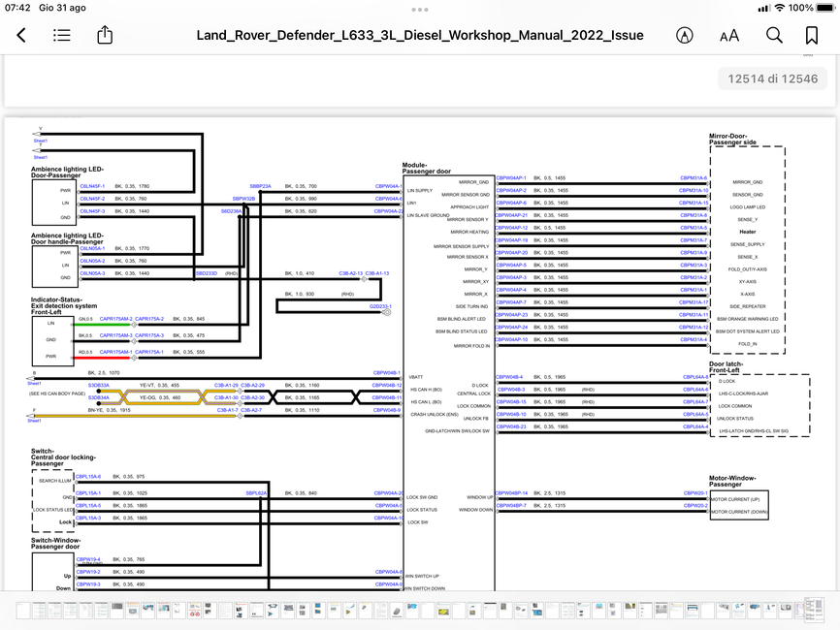Tap ground reference G2D233-1
This screenshot has height=630, width=840.
point(380,306)
